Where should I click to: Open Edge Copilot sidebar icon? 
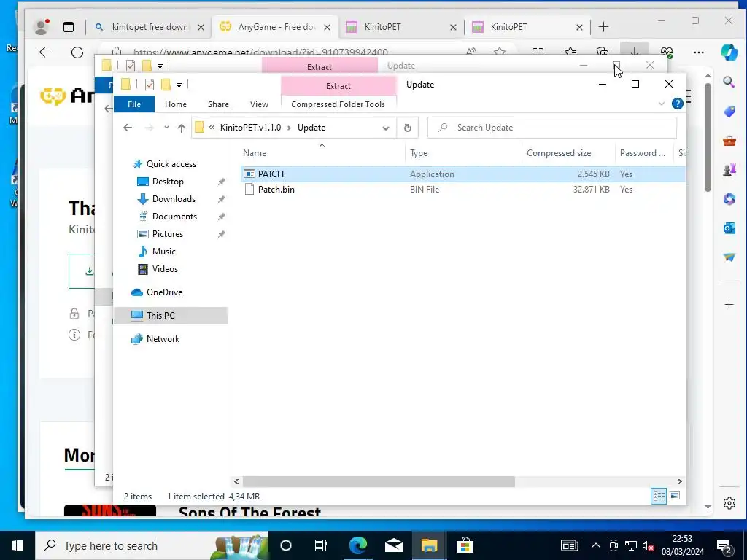729,52
